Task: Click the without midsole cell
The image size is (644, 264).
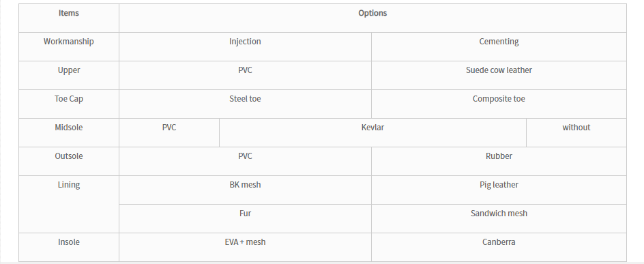Action: point(576,132)
